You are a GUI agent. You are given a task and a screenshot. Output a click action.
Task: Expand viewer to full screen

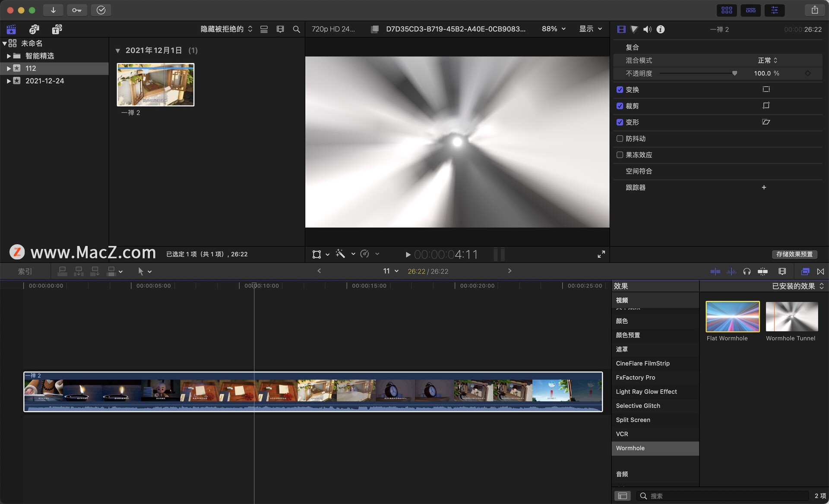[601, 254]
